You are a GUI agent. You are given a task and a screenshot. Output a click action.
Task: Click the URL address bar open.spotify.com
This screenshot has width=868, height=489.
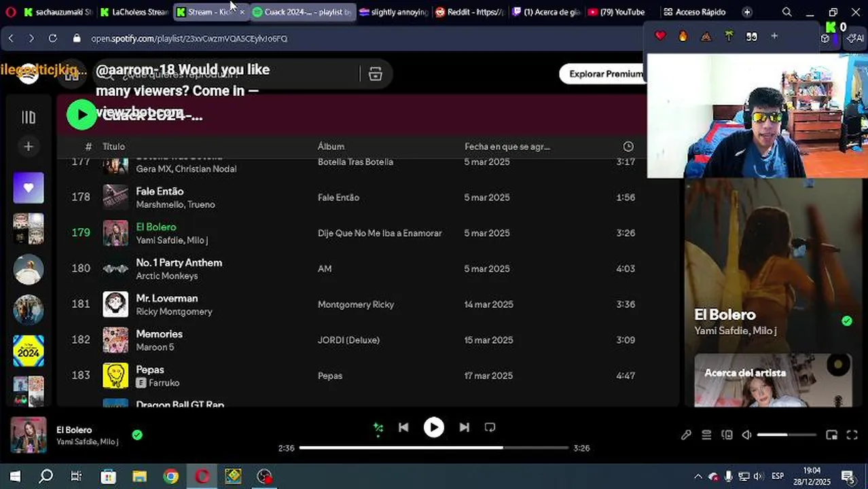click(189, 39)
